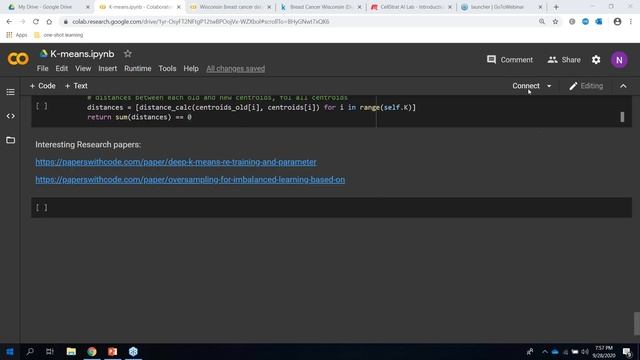This screenshot has height=360, width=640.
Task: Open Chrome from the taskbar
Action: coord(92,351)
